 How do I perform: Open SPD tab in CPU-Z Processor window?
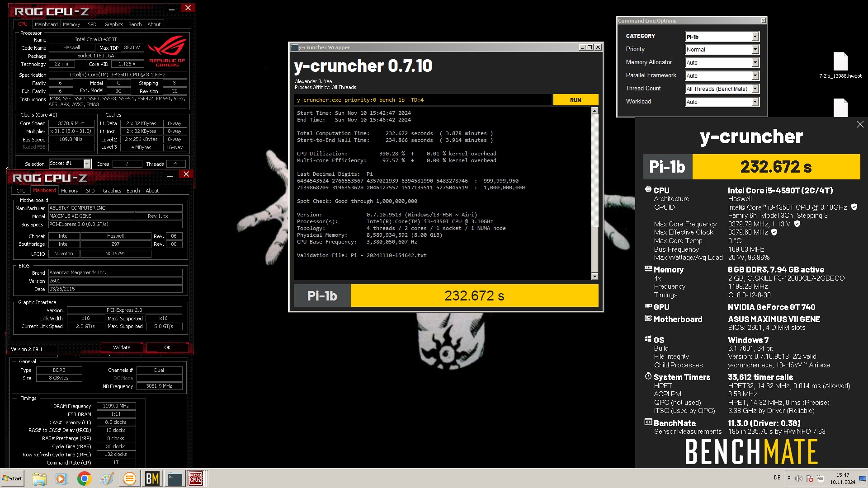92,24
